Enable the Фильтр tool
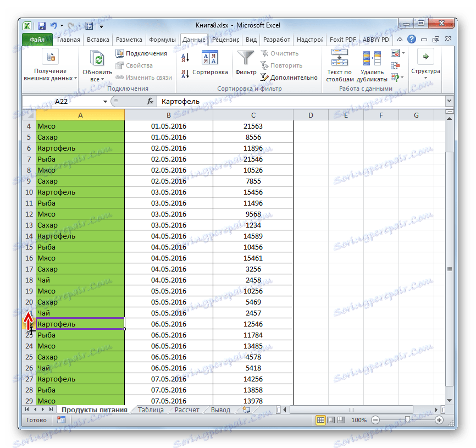The height and width of the screenshot is (448, 476). [x=245, y=62]
